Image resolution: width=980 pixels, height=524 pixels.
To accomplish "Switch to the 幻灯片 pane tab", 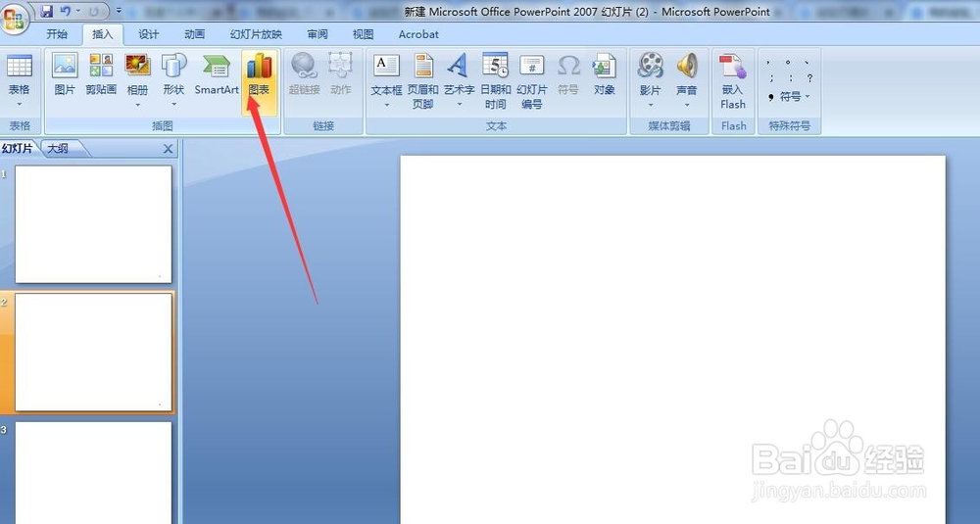I will [x=18, y=149].
